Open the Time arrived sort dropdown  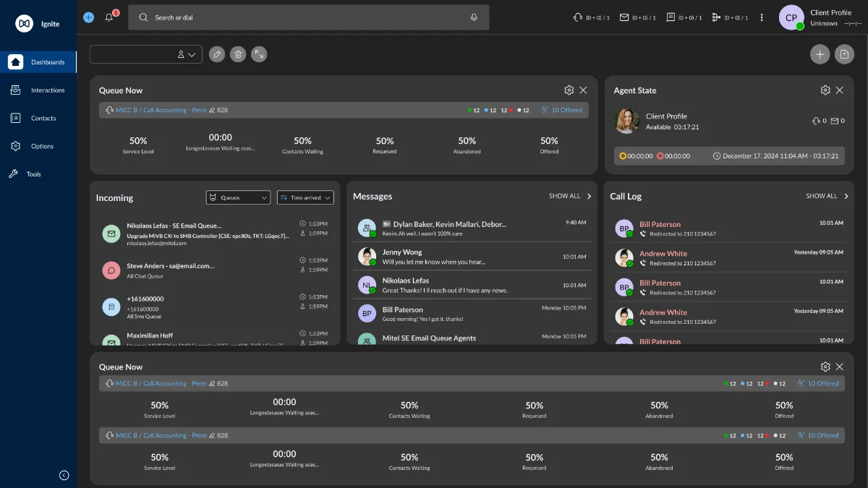(305, 197)
